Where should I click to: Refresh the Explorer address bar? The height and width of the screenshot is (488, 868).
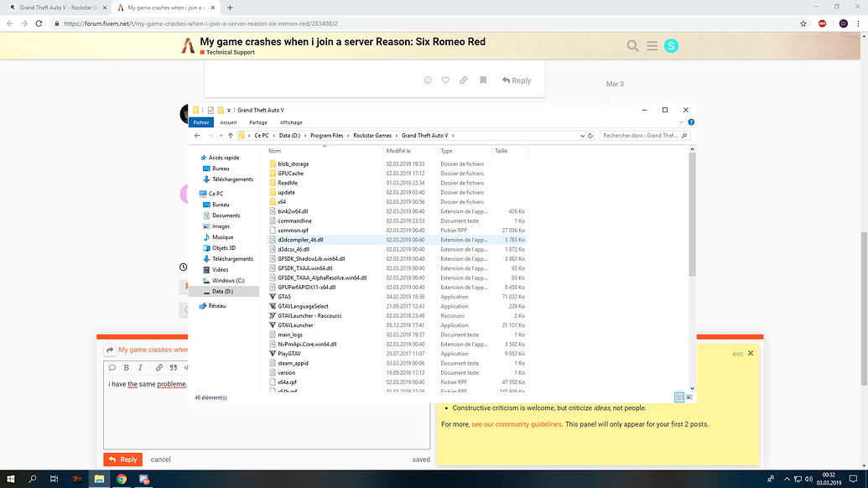(590, 136)
